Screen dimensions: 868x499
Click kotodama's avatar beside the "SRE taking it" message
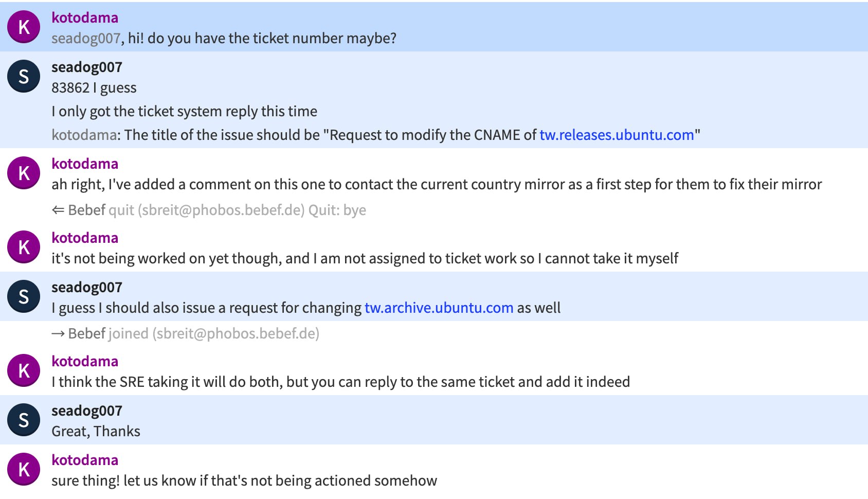click(24, 370)
